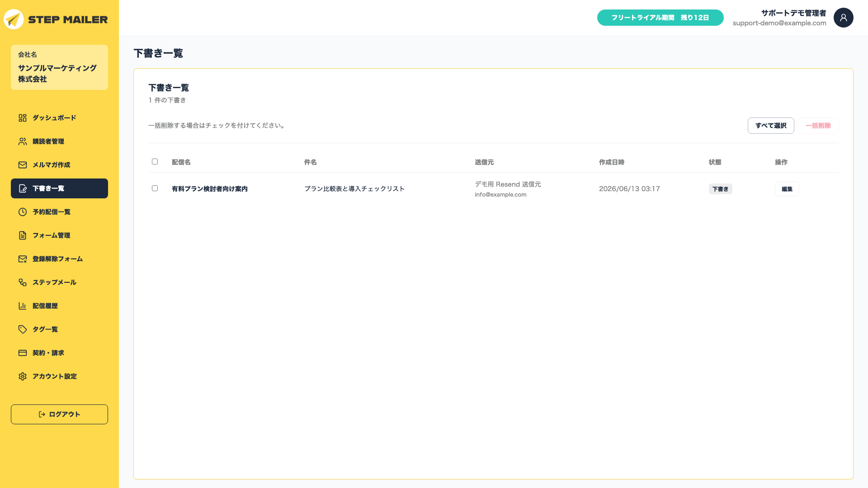This screenshot has height=488, width=868.
Task: Click the 送信元 column header
Action: [x=484, y=162]
